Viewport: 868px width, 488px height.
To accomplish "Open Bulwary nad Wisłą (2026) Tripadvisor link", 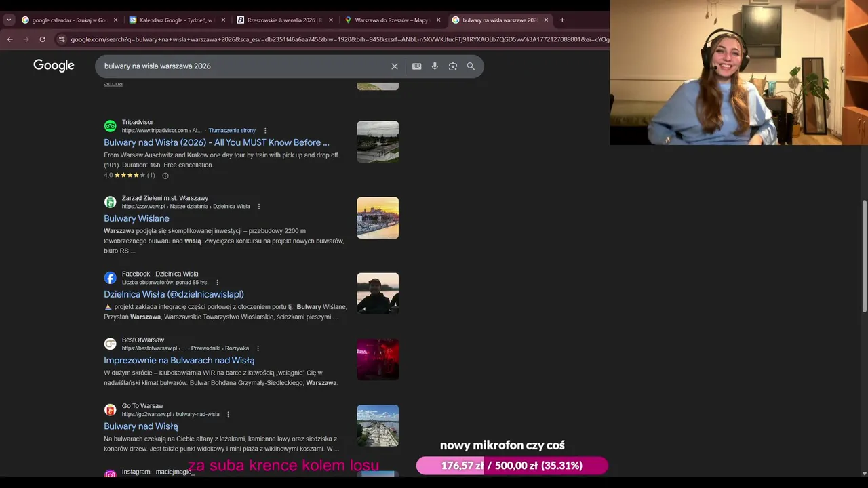I will pyautogui.click(x=216, y=142).
